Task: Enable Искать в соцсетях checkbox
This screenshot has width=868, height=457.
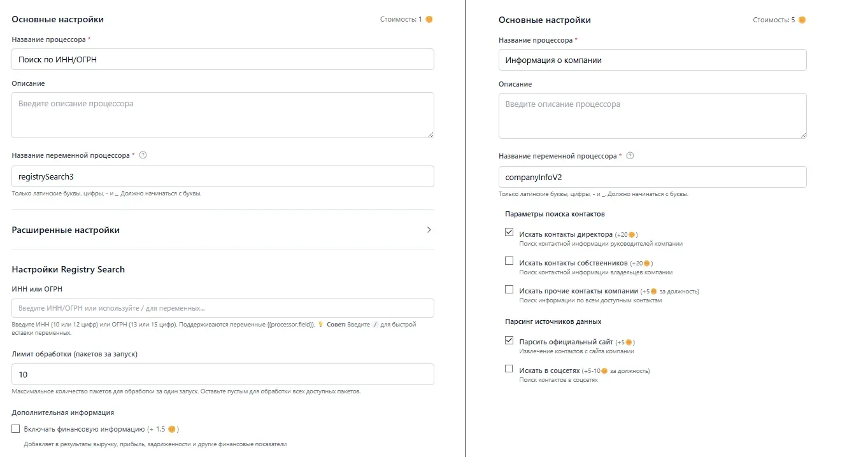Action: pyautogui.click(x=509, y=369)
